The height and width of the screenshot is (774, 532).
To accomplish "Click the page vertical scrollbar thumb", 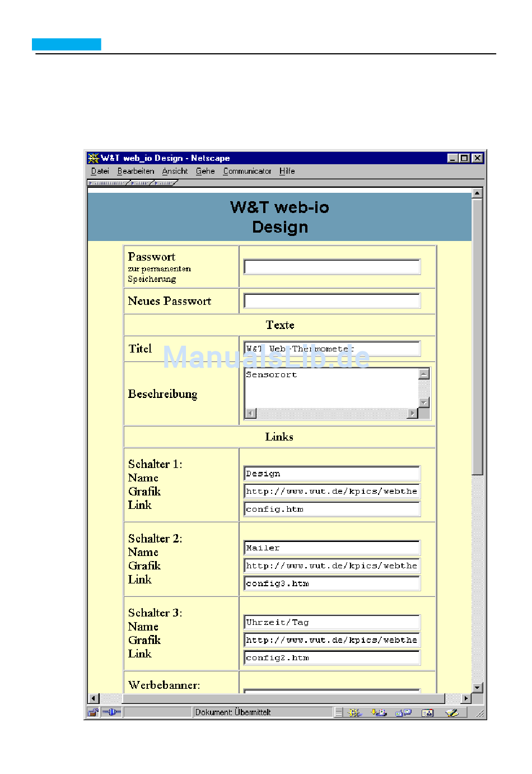I will (477, 337).
